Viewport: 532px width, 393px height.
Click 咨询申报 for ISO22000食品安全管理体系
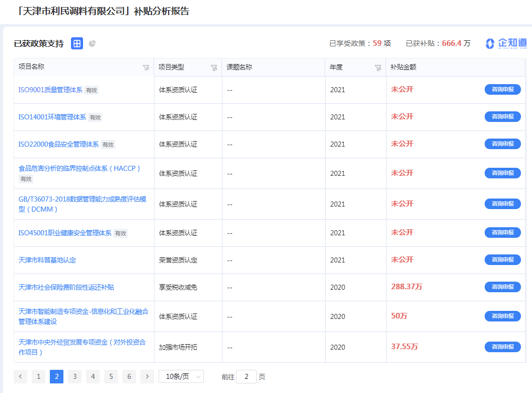pos(503,144)
